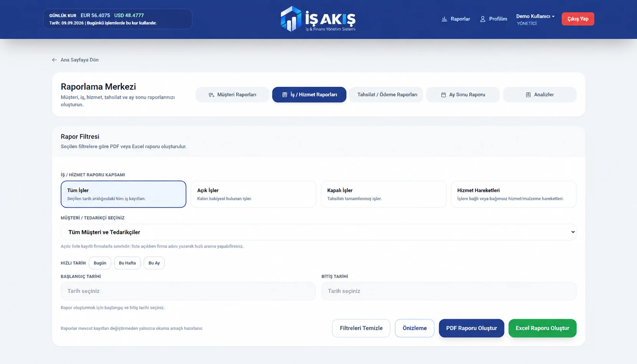Click the Önizleme button
Viewport: 637px width, 364px height.
(x=415, y=328)
